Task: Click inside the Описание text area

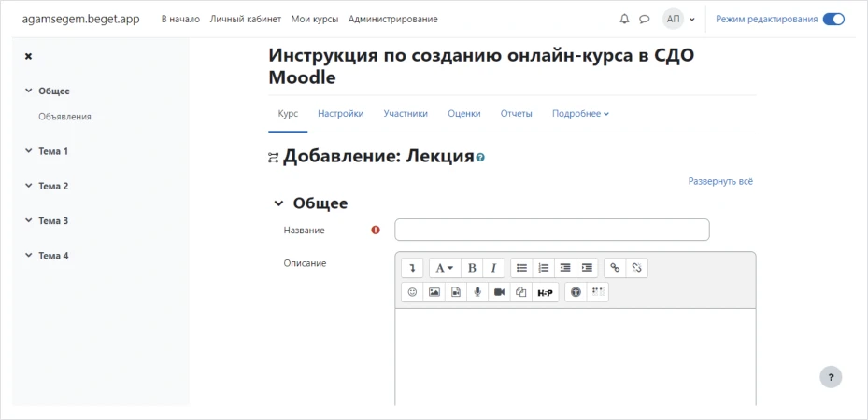Action: click(576, 357)
